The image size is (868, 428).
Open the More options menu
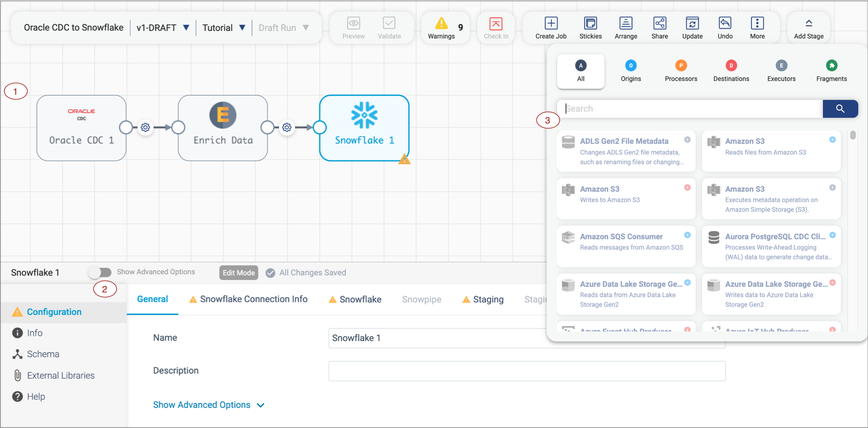757,23
